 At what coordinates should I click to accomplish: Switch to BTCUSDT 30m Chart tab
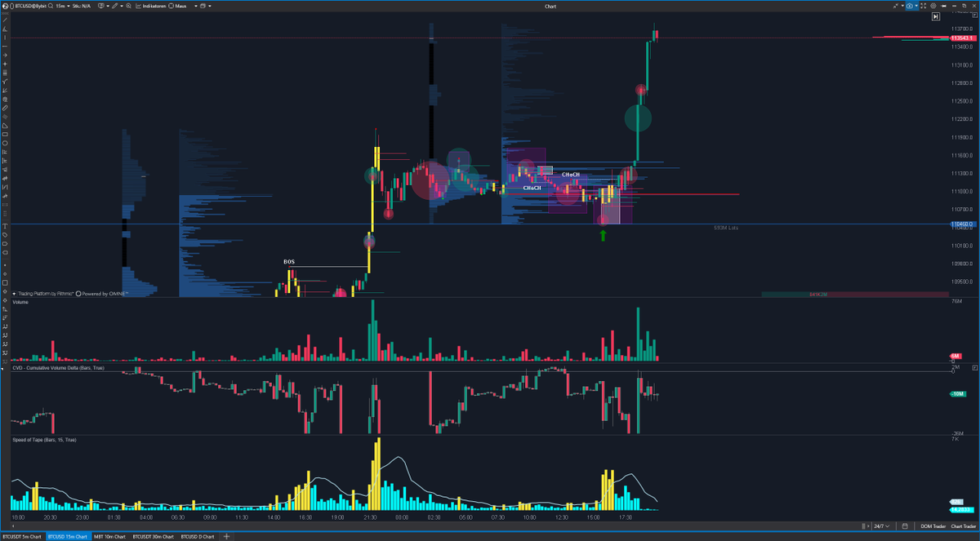tap(154, 537)
